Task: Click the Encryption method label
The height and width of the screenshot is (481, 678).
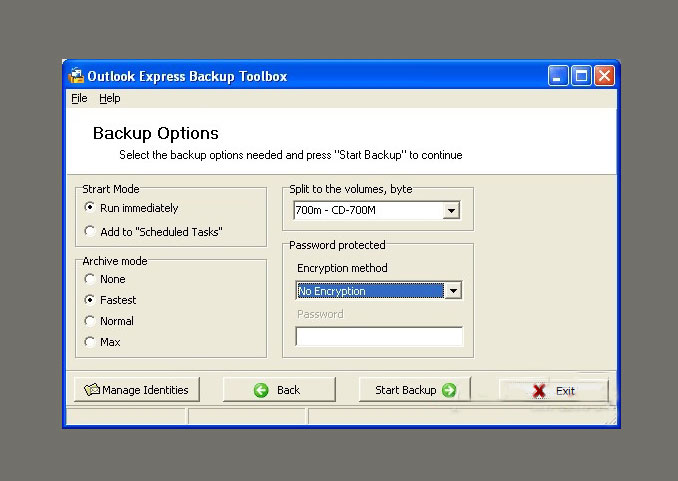Action: pyautogui.click(x=342, y=268)
